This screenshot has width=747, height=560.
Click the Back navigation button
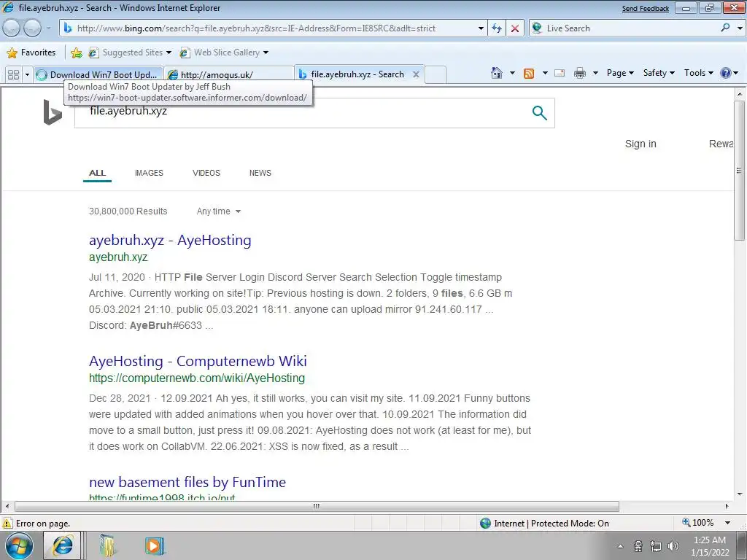pos(12,28)
